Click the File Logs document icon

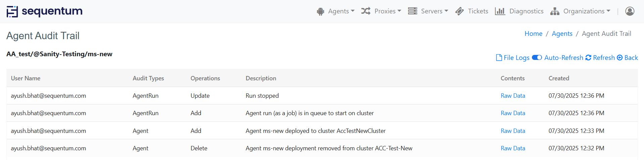click(x=499, y=58)
